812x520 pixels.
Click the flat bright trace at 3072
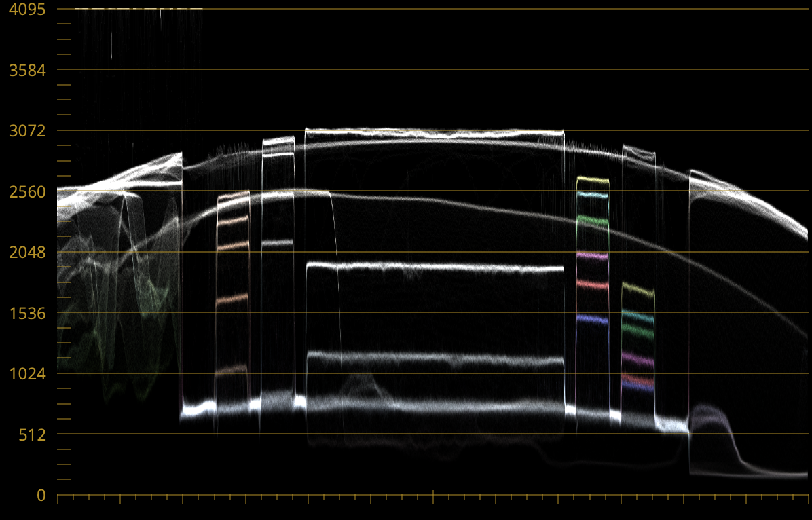pos(435,134)
